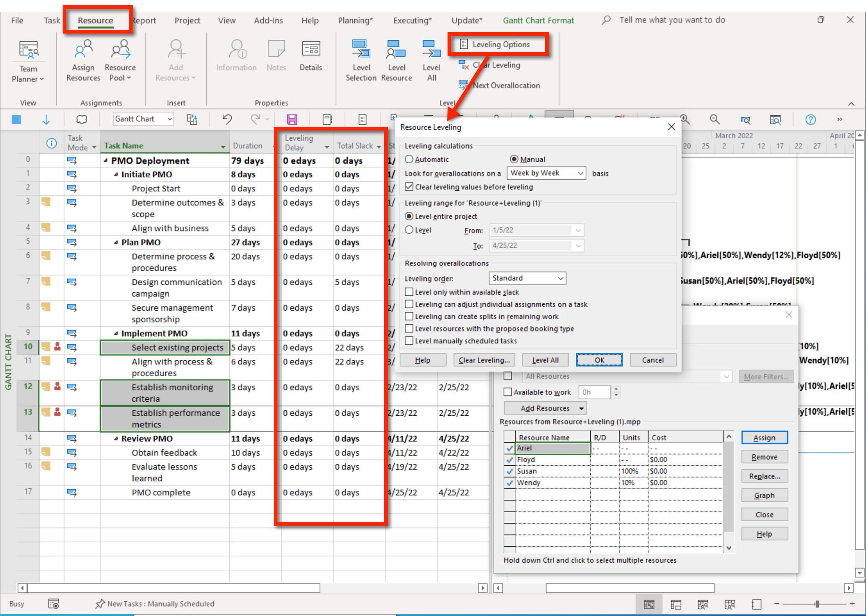This screenshot has width=866, height=616.
Task: Click the Undo arrow in quick toolbar
Action: [227, 119]
